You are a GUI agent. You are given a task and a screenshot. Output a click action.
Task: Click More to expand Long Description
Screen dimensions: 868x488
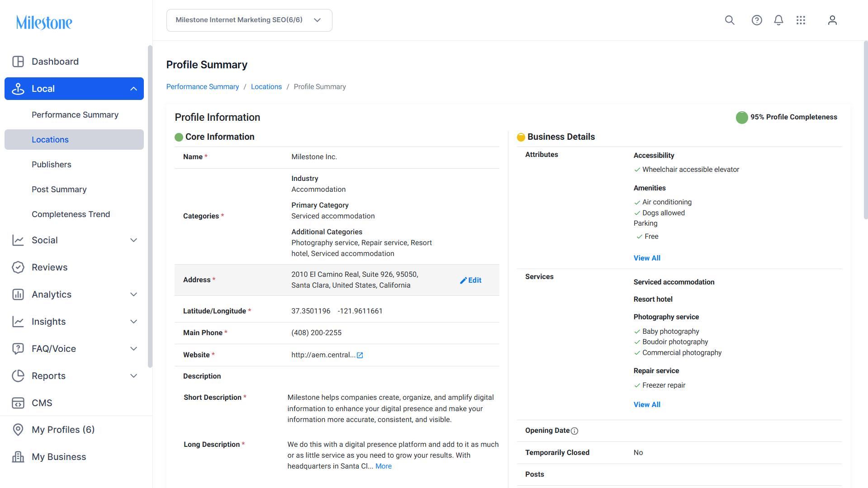point(384,466)
